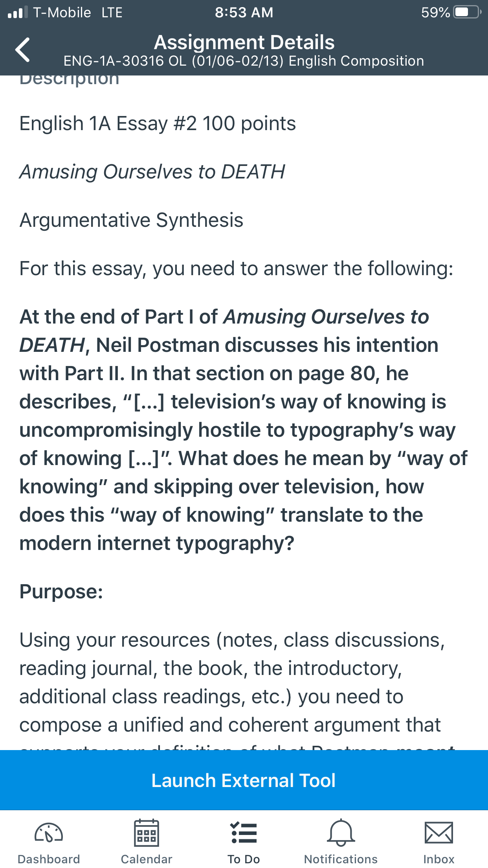
Task: Tap the Argumentative Synthesis line
Action: pos(132,220)
